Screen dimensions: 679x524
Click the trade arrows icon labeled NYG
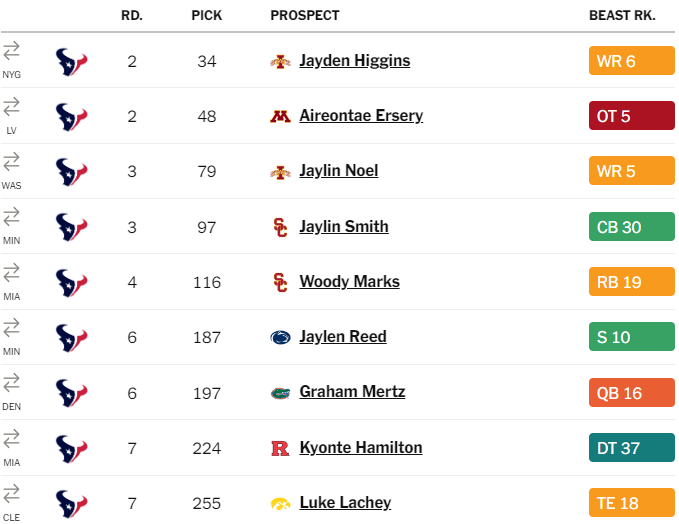point(11,51)
